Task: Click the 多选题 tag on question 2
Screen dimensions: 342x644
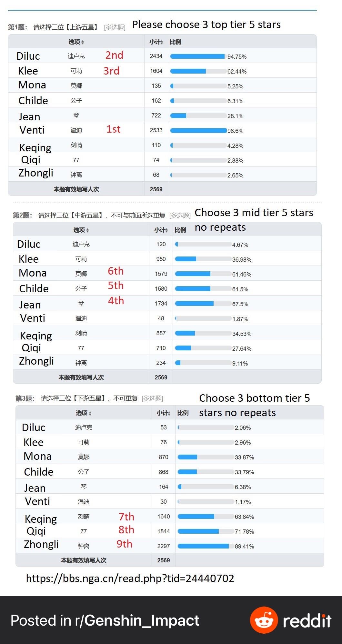Action: point(180,215)
